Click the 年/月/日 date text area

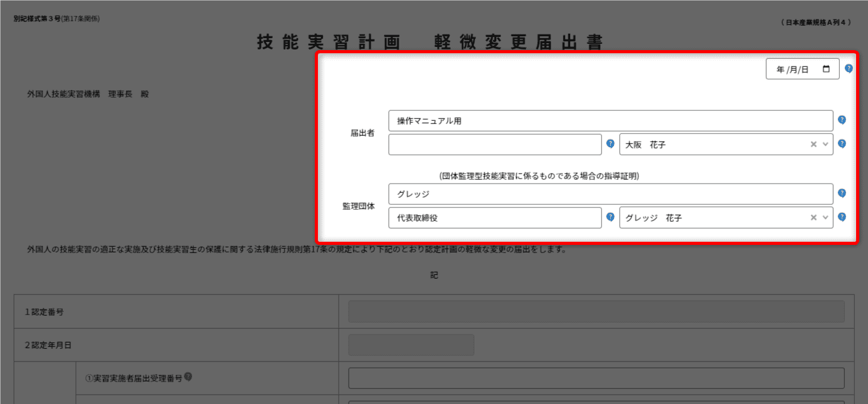click(792, 70)
